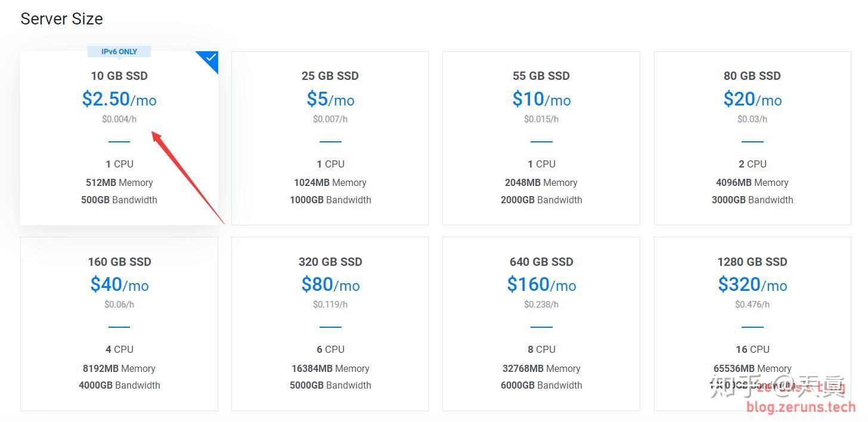Click the Server Size heading
Screen dimensions: 868x422
(61, 18)
